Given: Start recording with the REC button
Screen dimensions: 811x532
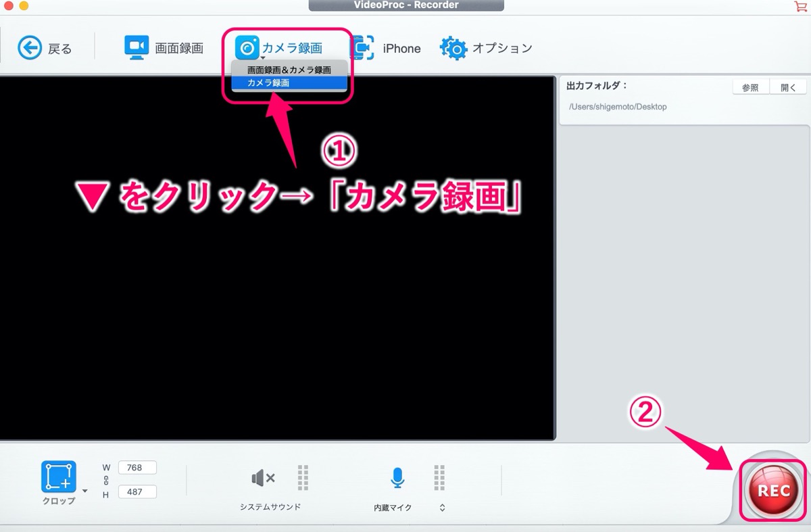Looking at the screenshot, I should 774,491.
